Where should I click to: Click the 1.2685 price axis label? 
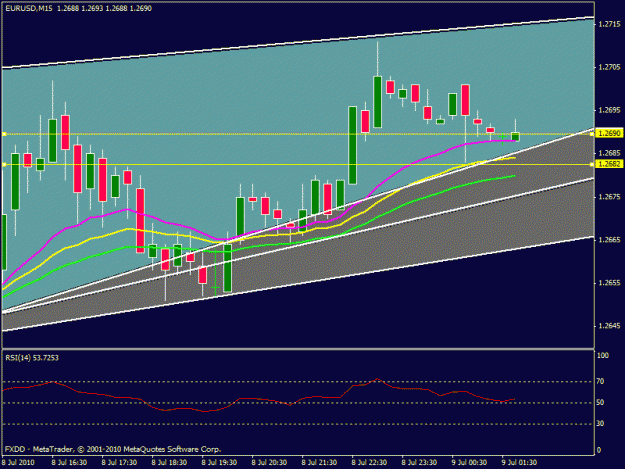pyautogui.click(x=609, y=153)
